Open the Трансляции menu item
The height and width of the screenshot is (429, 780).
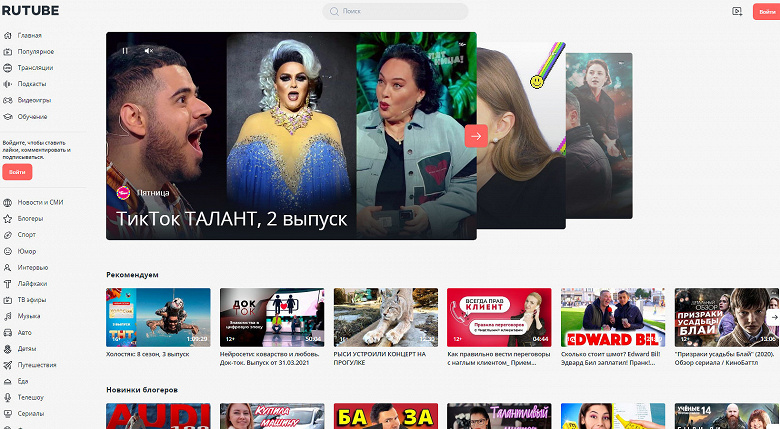[35, 68]
